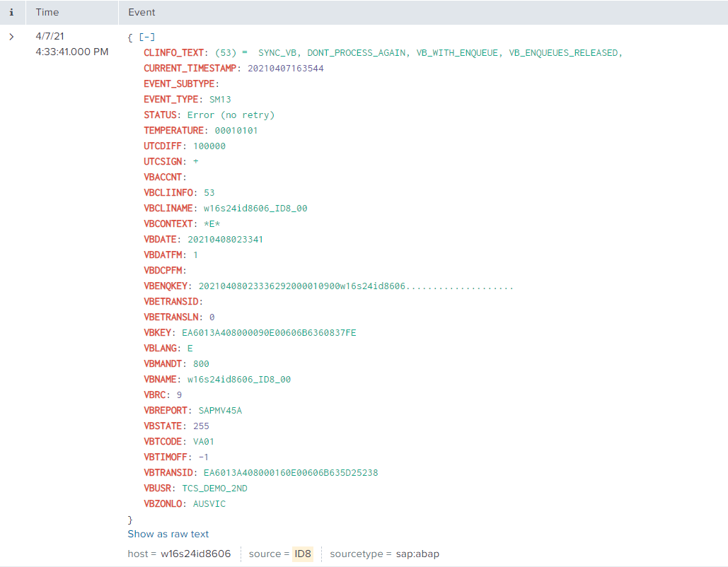Collapse the JSON event with [-] toggle
This screenshot has width=728, height=567.
(x=147, y=37)
